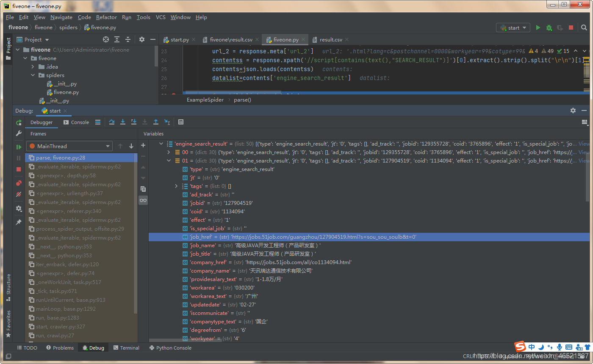
Task: Open Search Everywhere magnifier icon
Action: tap(585, 28)
